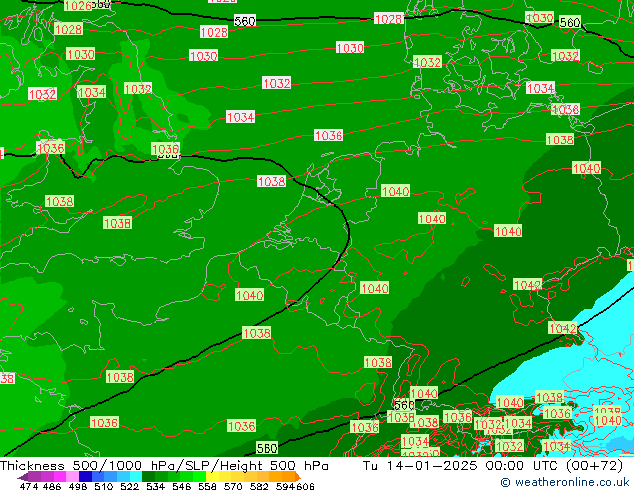The height and width of the screenshot is (490, 634).
Task: Click the lower 1042 pressure label near the cyan area
Action: [x=562, y=328]
